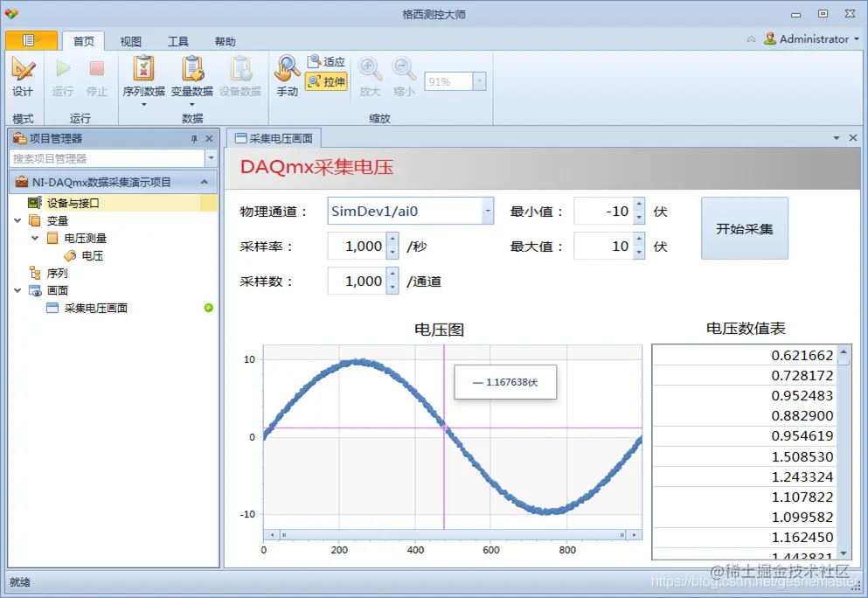The width and height of the screenshot is (868, 598).
Task: Select 序列 in the project tree
Action: coord(57,273)
